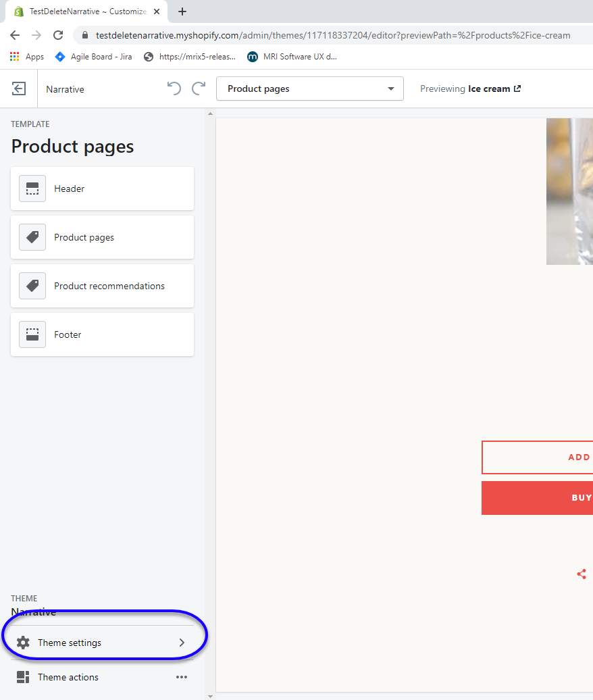Click the Product recommendations tag icon
This screenshot has height=700, width=593.
pyautogui.click(x=32, y=286)
